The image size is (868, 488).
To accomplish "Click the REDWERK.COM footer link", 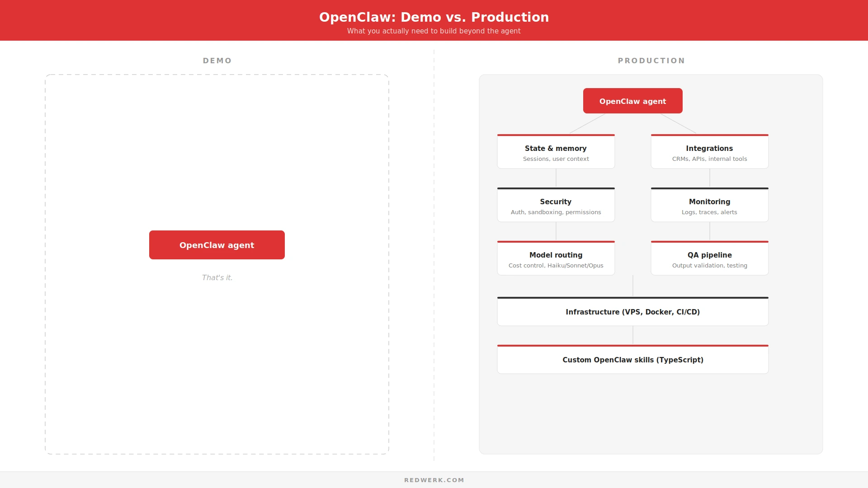I will coord(434,480).
